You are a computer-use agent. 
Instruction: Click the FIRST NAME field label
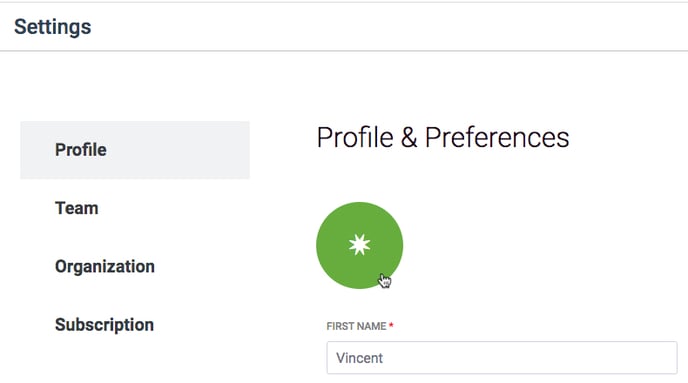tap(356, 326)
